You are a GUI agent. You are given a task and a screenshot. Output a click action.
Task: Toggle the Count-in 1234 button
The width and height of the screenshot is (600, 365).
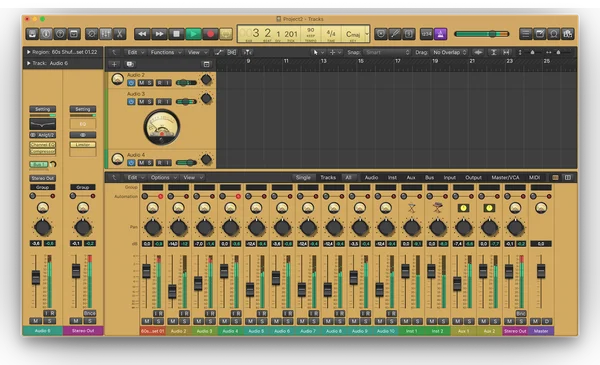click(x=426, y=34)
